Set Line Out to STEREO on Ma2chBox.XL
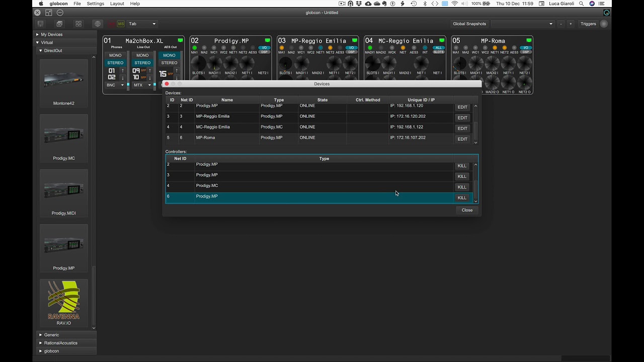Screen dimensions: 644x362 pyautogui.click(x=142, y=63)
